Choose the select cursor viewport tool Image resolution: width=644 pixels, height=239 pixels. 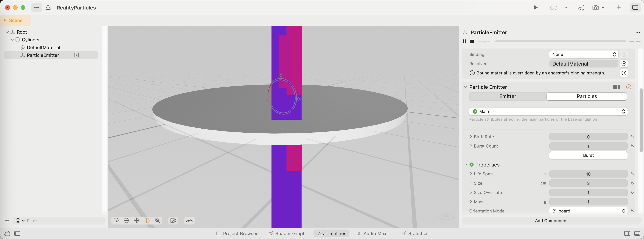tap(116, 220)
